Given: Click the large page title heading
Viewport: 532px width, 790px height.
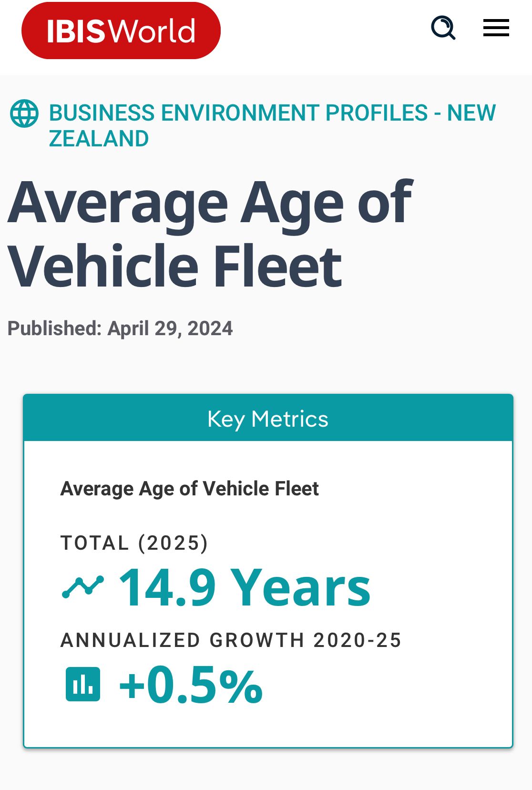Looking at the screenshot, I should pos(210,234).
